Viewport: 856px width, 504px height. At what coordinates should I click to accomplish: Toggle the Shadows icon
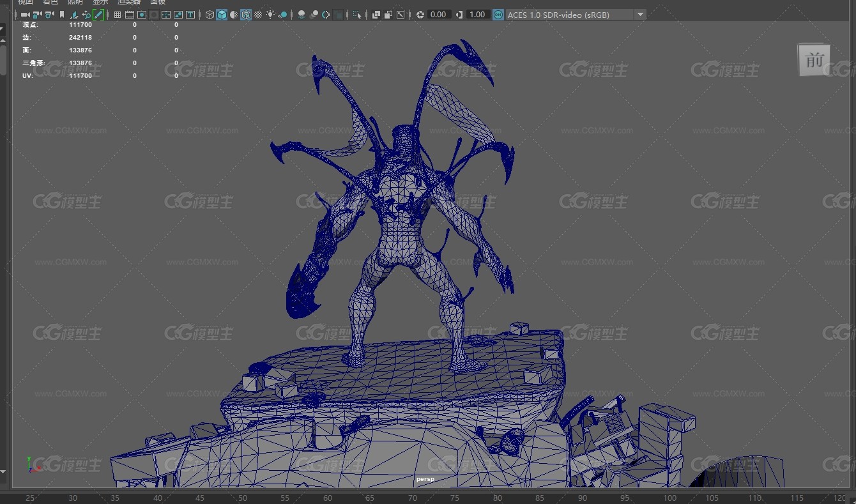[x=283, y=15]
